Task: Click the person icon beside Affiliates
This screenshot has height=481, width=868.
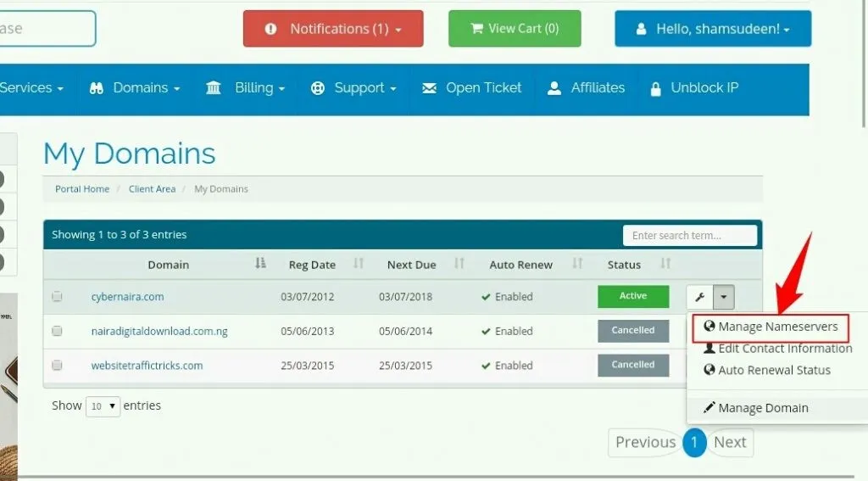Action: click(554, 88)
